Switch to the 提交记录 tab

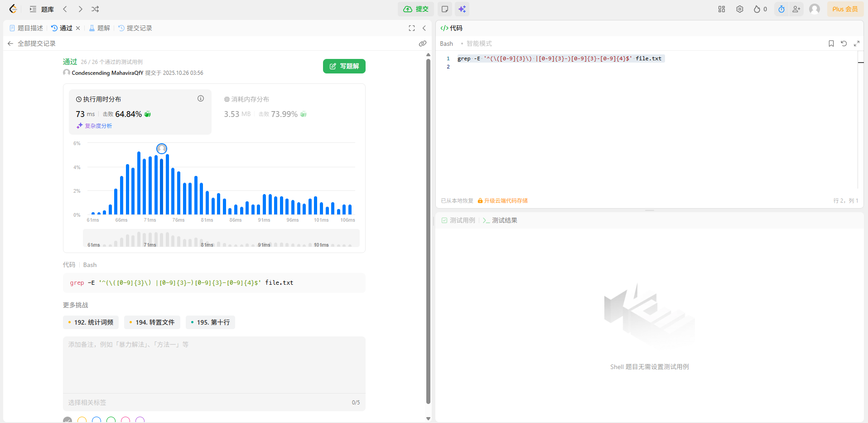135,28
